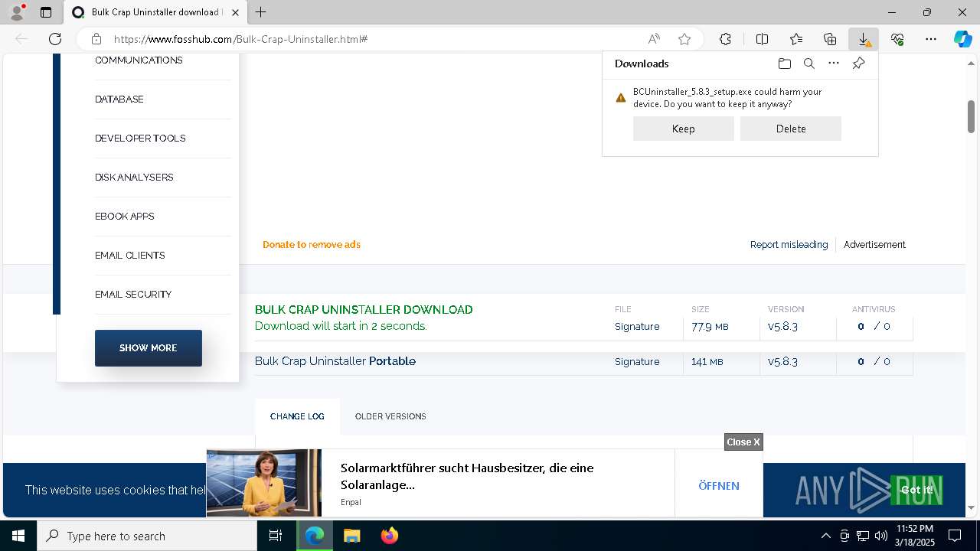Click Bulk Crap Uninstaller Portable link
This screenshot has width=980, height=551.
335,361
